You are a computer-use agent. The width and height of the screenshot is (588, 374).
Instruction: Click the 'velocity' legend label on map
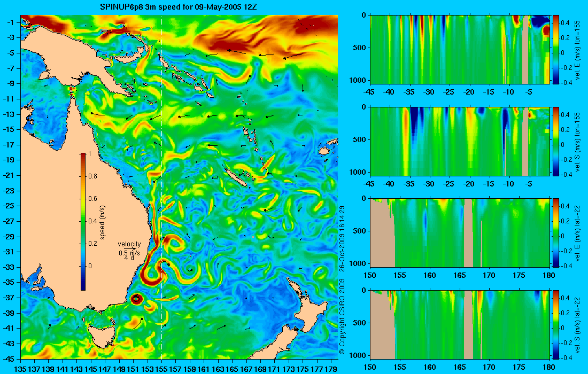pyautogui.click(x=129, y=244)
